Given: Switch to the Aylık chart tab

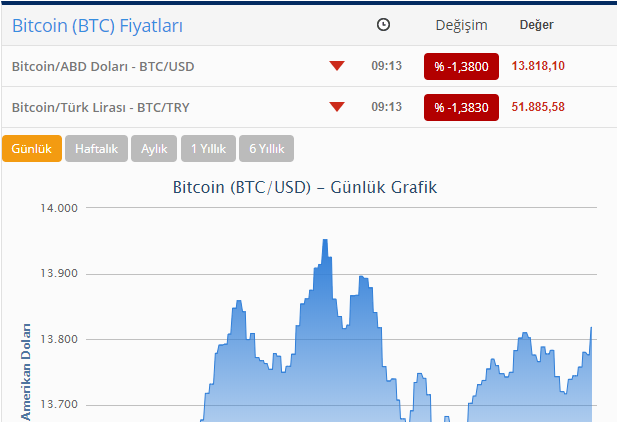Looking at the screenshot, I should 154,148.
